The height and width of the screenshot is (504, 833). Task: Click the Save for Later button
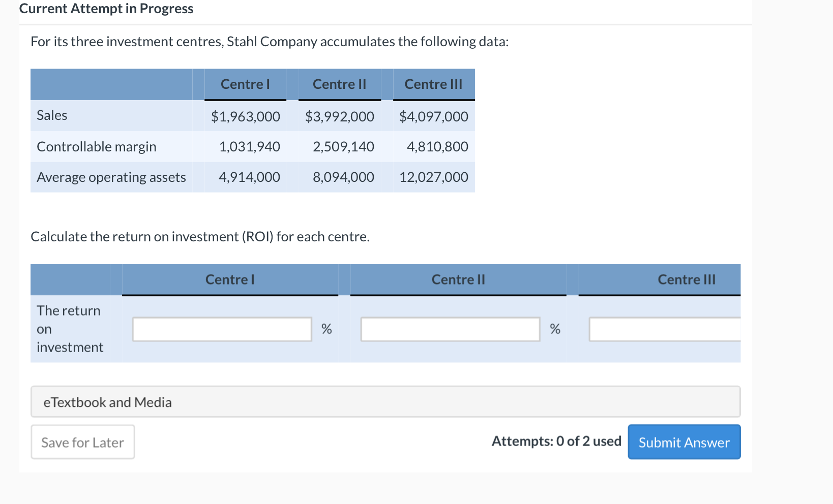82,442
